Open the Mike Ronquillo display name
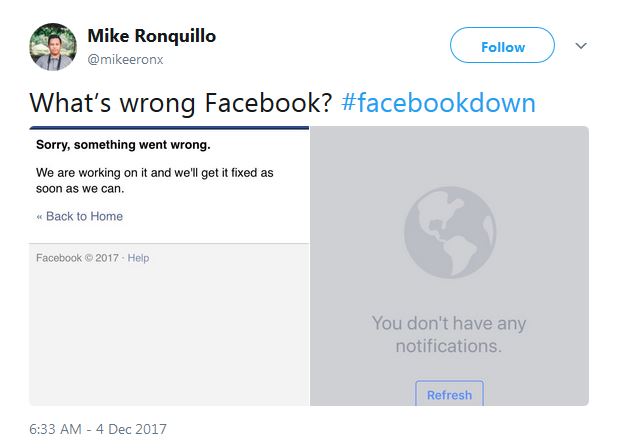Screen dimensions: 617x448 coord(152,36)
